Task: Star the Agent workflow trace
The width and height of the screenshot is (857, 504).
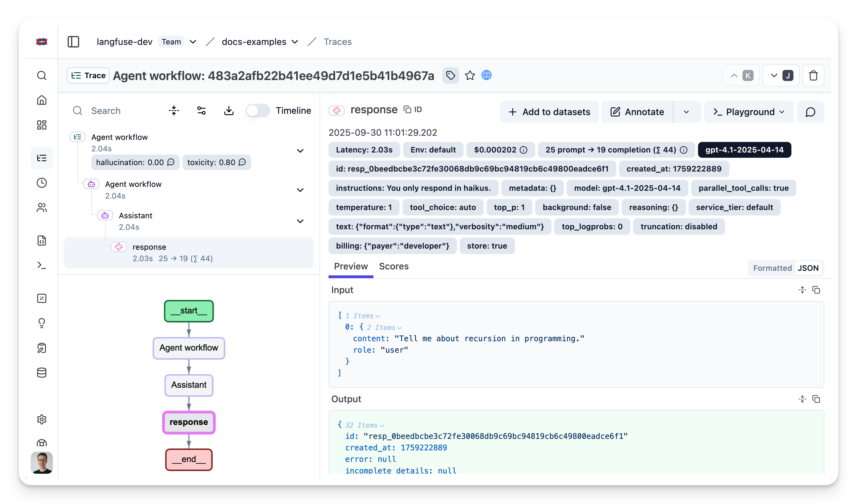Action: click(470, 75)
